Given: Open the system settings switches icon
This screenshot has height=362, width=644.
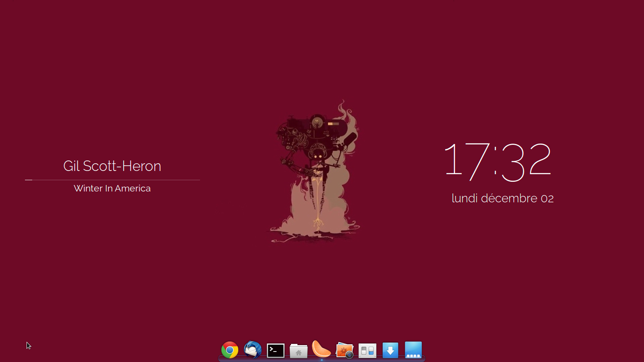Looking at the screenshot, I should 367,351.
